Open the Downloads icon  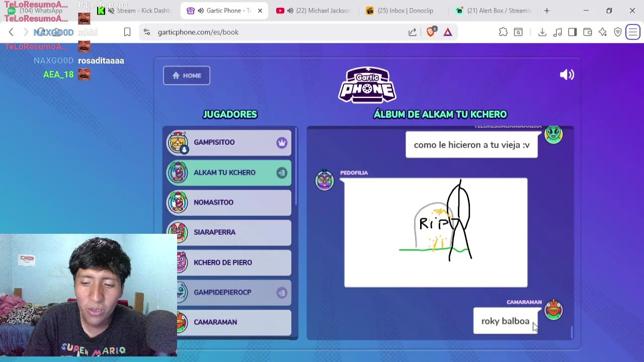point(542,32)
